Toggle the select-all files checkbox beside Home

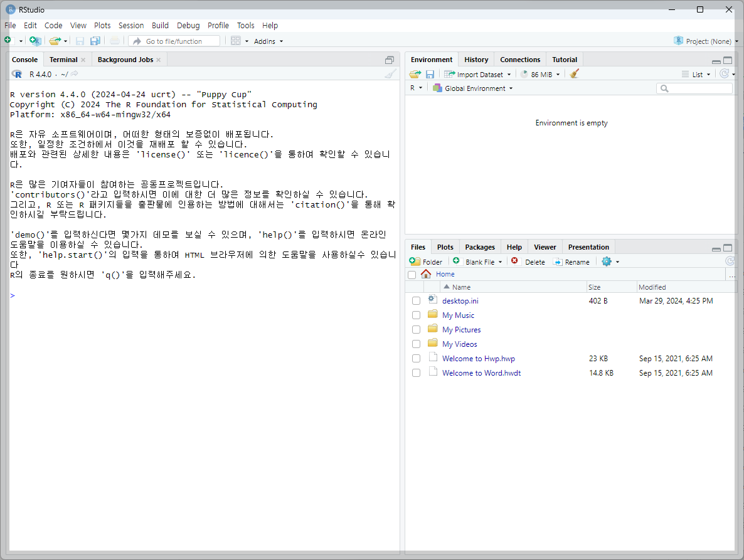tap(412, 275)
